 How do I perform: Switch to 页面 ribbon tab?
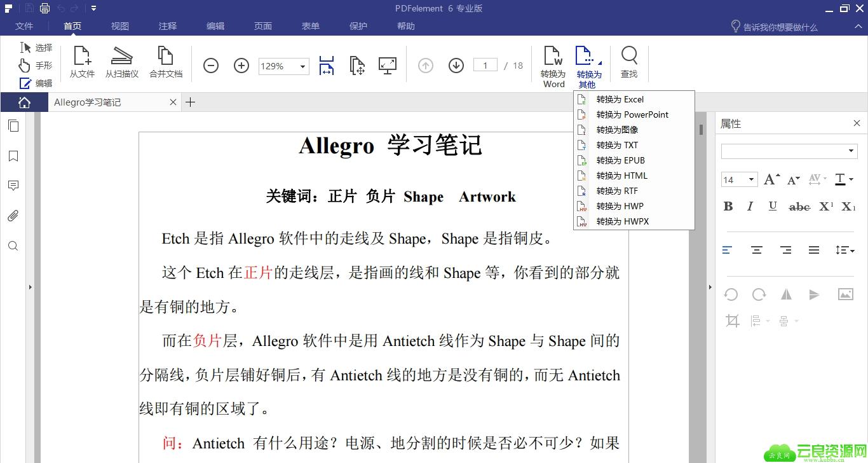263,26
